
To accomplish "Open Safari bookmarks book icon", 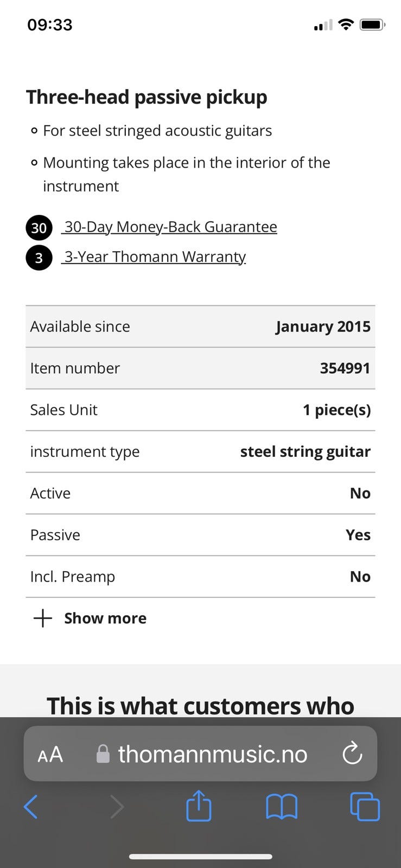I will [282, 807].
